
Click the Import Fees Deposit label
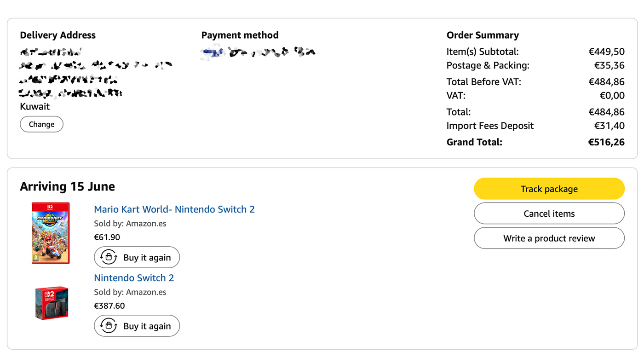coord(490,126)
